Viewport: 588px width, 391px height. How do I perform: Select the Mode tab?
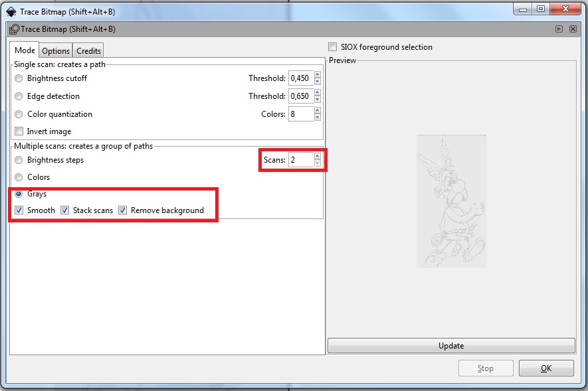(x=24, y=50)
